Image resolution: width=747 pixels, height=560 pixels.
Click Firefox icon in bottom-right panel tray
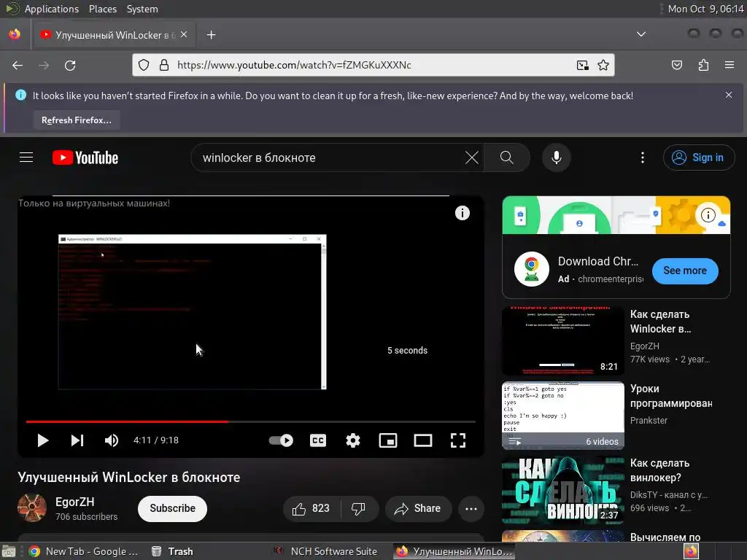tap(691, 551)
